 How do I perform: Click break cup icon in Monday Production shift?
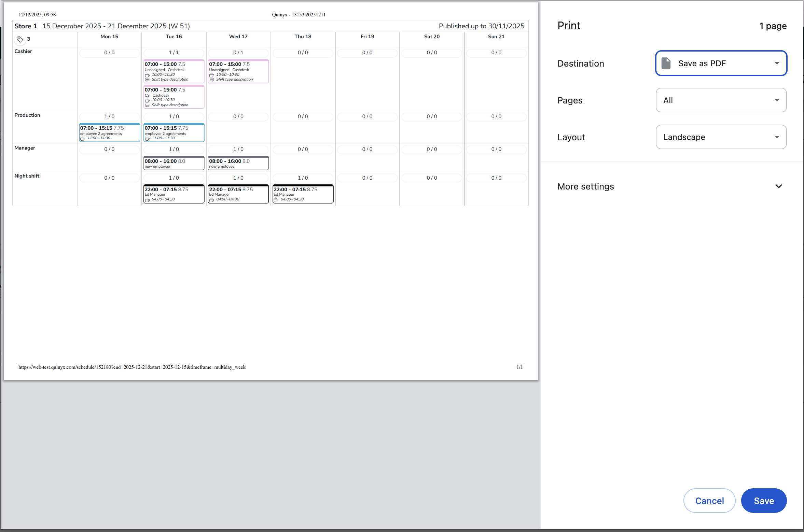click(x=83, y=138)
